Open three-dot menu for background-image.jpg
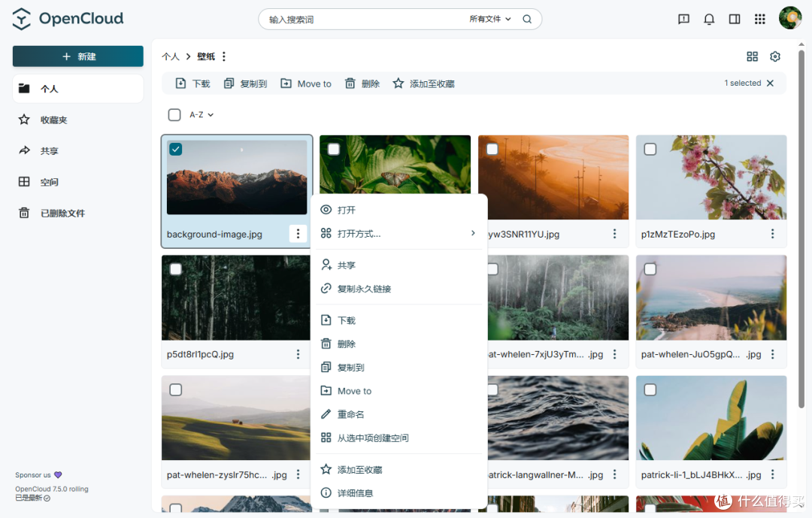 (298, 234)
